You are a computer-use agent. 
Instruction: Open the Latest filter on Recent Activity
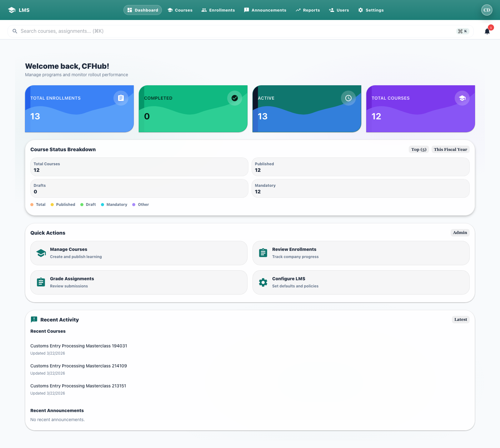(460, 319)
